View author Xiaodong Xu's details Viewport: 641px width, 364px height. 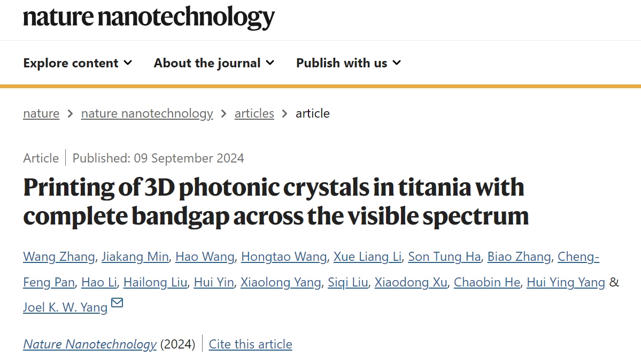coord(411,282)
